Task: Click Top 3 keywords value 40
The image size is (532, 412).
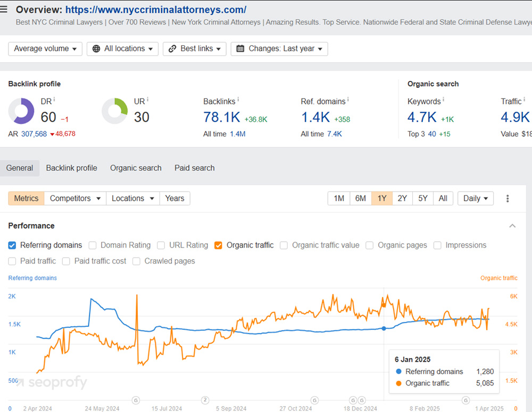Action: point(432,134)
